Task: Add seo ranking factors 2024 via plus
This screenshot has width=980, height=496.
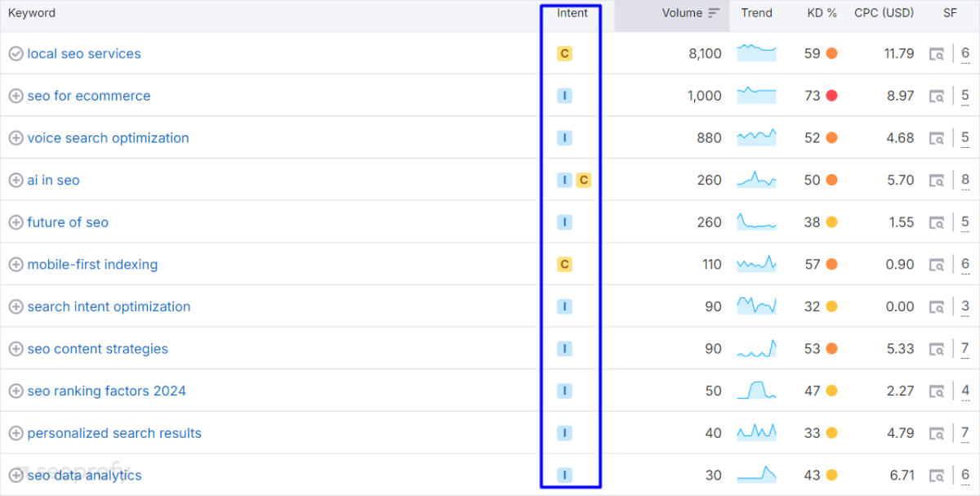Action: pyautogui.click(x=16, y=391)
